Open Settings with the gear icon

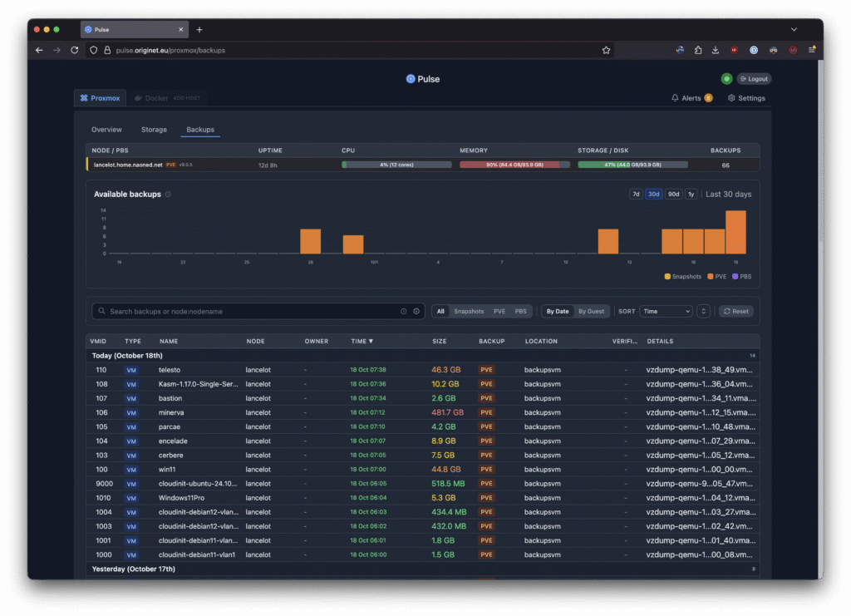(x=731, y=98)
